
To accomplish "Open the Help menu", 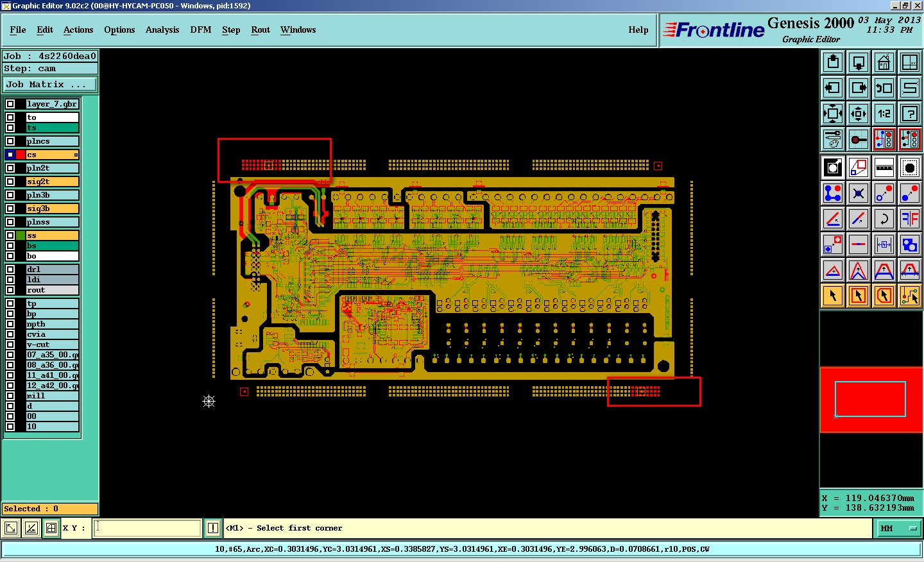I will 638,30.
